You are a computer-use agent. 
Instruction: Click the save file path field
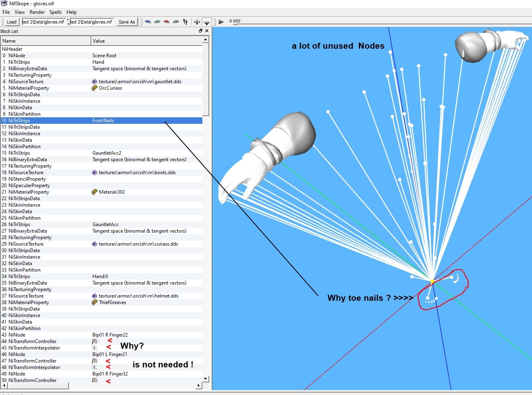pyautogui.click(x=92, y=22)
